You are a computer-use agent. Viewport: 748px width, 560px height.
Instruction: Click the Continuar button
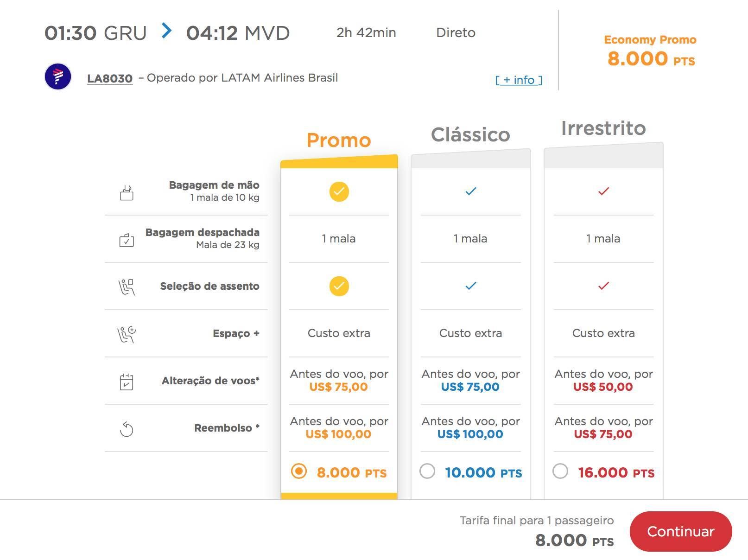coord(681,531)
